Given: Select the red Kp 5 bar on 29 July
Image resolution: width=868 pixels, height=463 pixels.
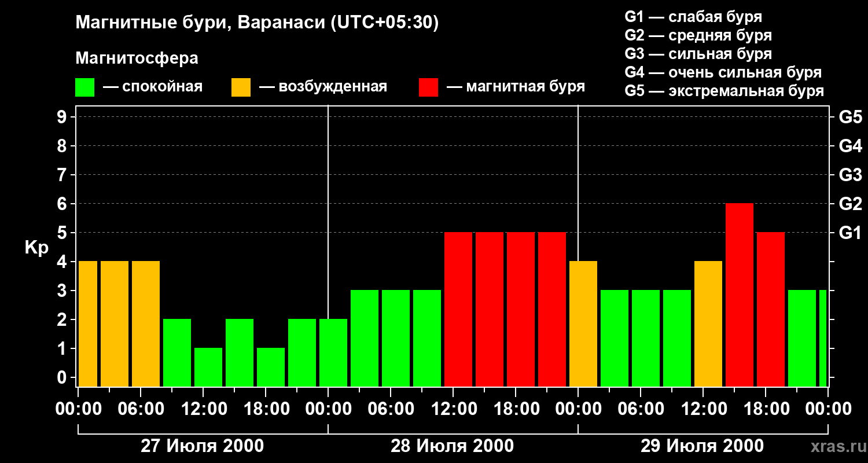Looking at the screenshot, I should pyautogui.click(x=771, y=309).
